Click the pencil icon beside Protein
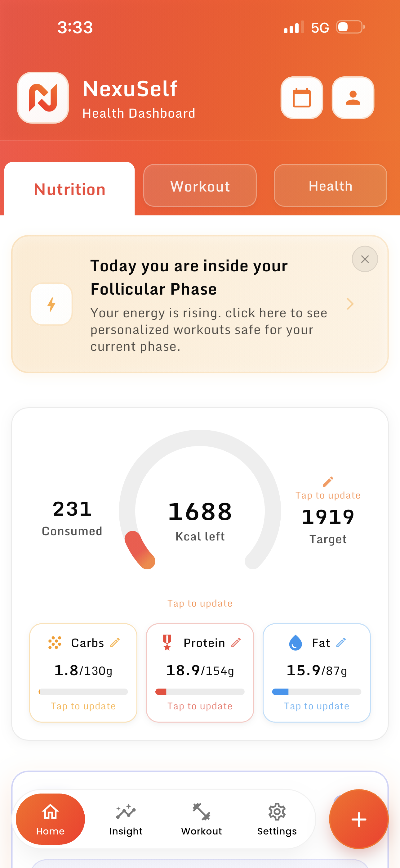 (236, 643)
